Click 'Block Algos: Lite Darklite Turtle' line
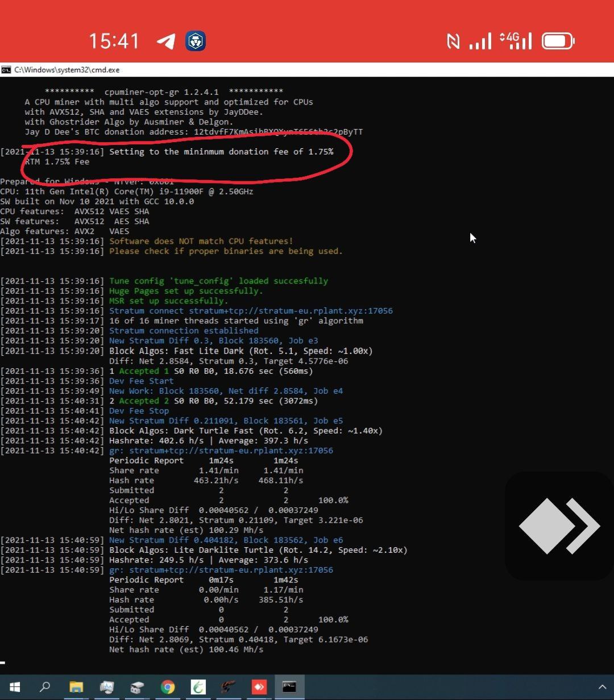The width and height of the screenshot is (614, 700). point(204,550)
